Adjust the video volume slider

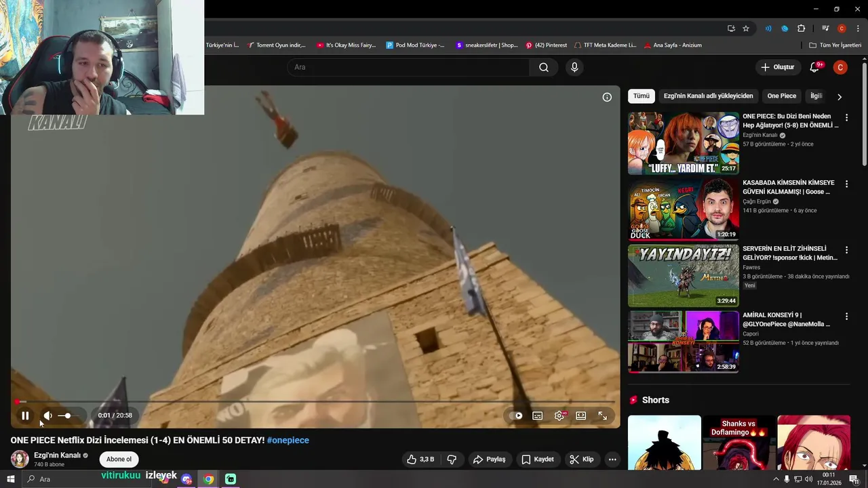[68, 415]
